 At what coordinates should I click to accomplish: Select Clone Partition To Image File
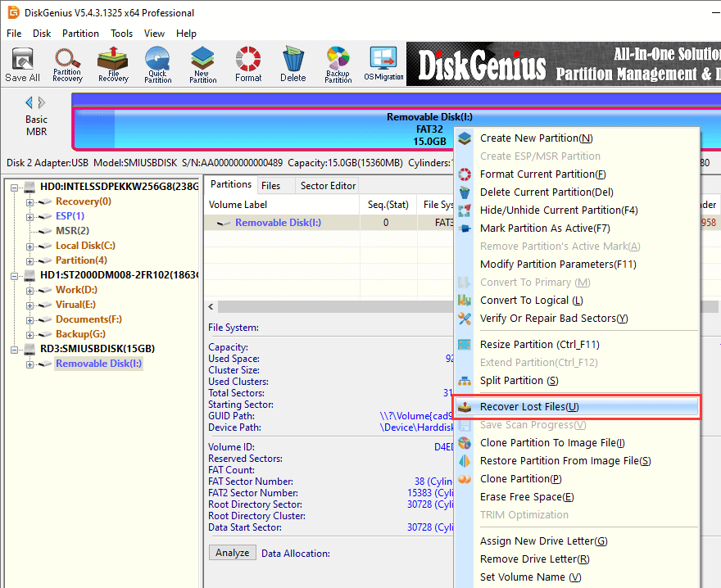click(551, 443)
